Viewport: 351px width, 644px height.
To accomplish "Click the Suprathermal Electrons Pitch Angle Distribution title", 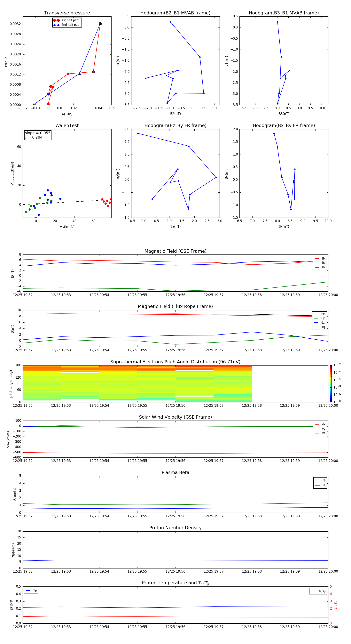I will [x=175, y=362].
